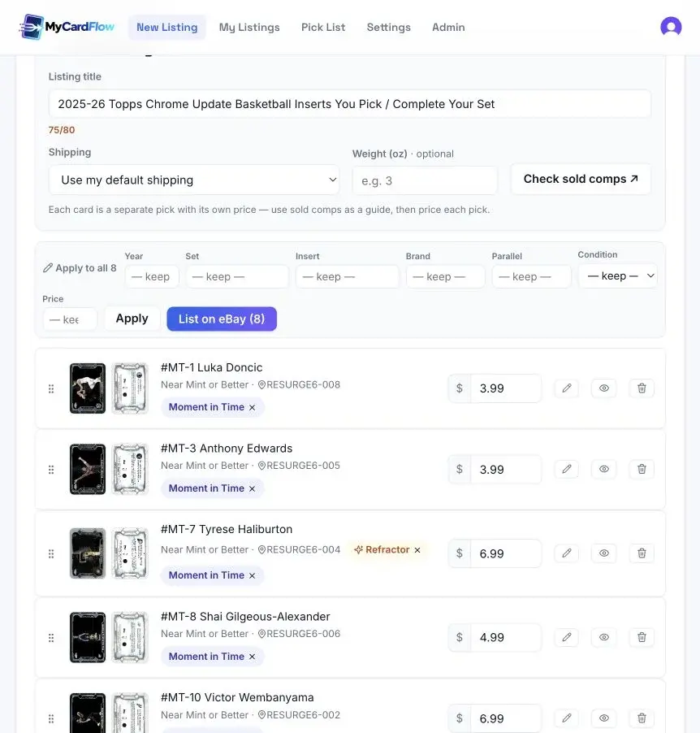Focus the Set bulk edit field
The width and height of the screenshot is (700, 733).
pyautogui.click(x=237, y=277)
